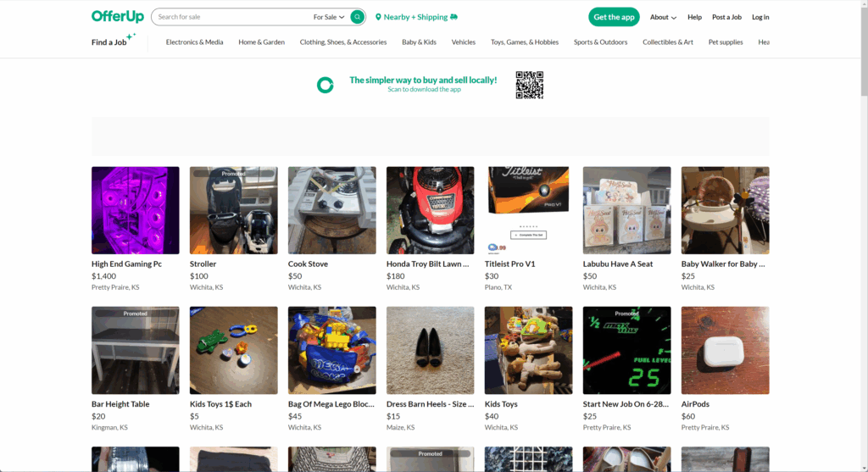Viewport: 868px width, 472px height.
Task: Open the For Sale dropdown
Action: [329, 17]
